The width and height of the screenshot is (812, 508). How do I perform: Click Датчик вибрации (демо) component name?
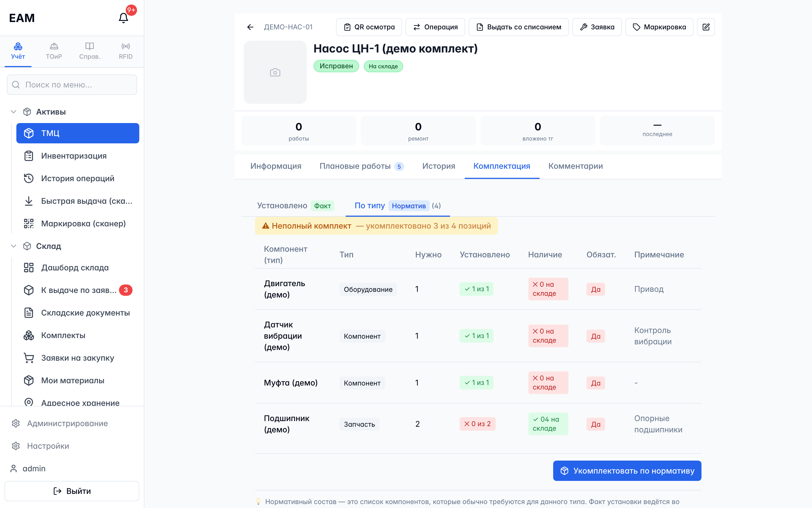(283, 336)
